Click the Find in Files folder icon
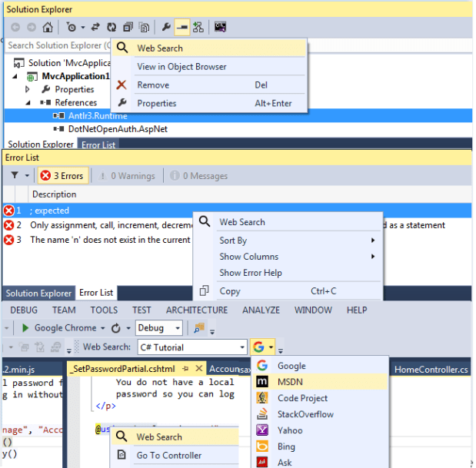Image resolution: width=476 pixels, height=468 pixels. (199, 328)
